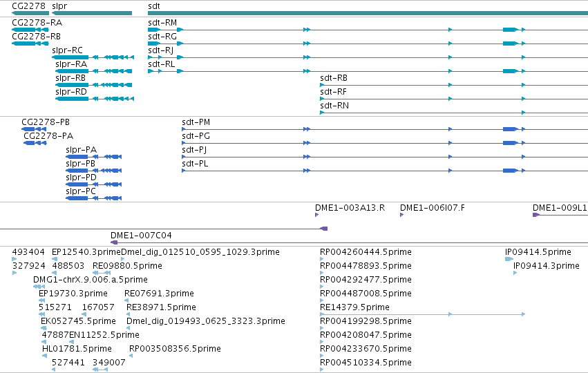Select EST 515271

[x=55, y=307]
